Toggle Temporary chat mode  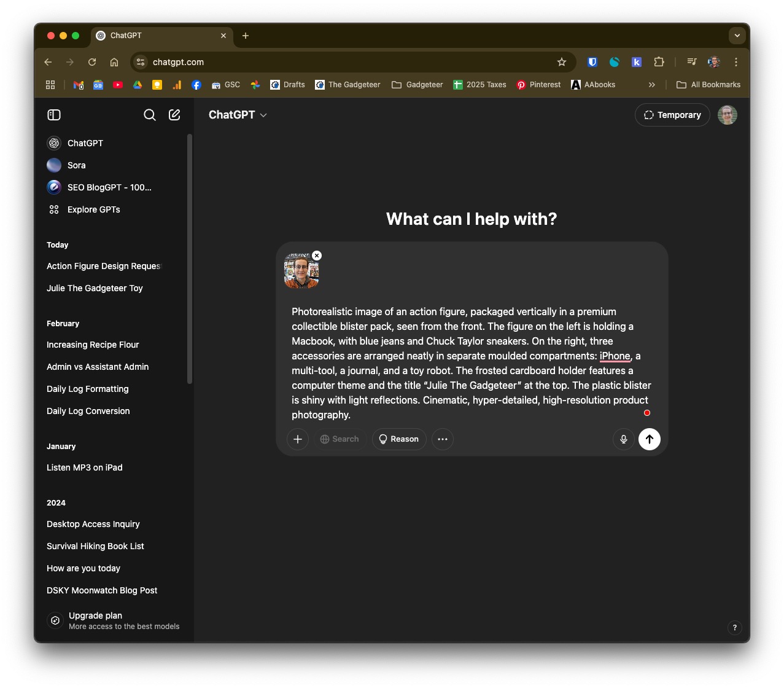[x=672, y=115]
